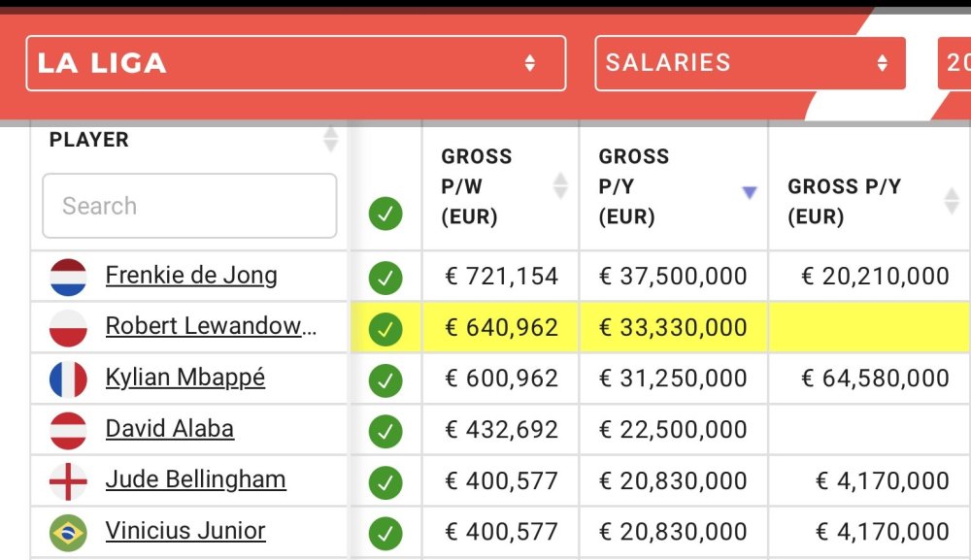Open Jude Bellingham's player link

195,479
